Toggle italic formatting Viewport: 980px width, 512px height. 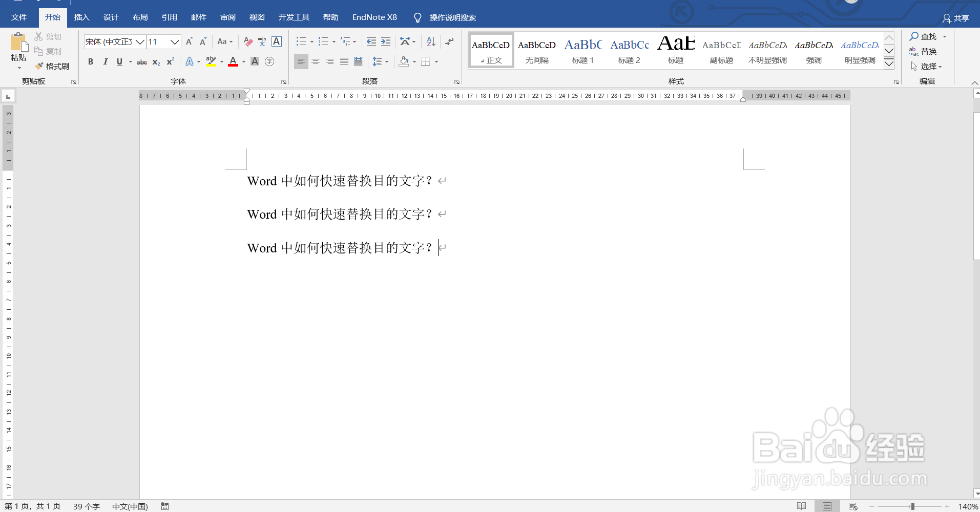coord(105,61)
